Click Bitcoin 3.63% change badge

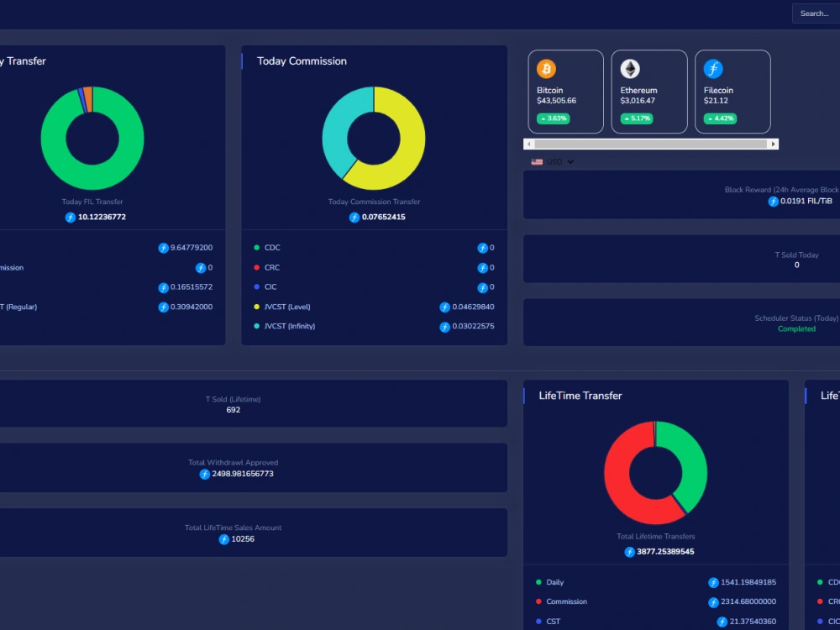(x=554, y=118)
